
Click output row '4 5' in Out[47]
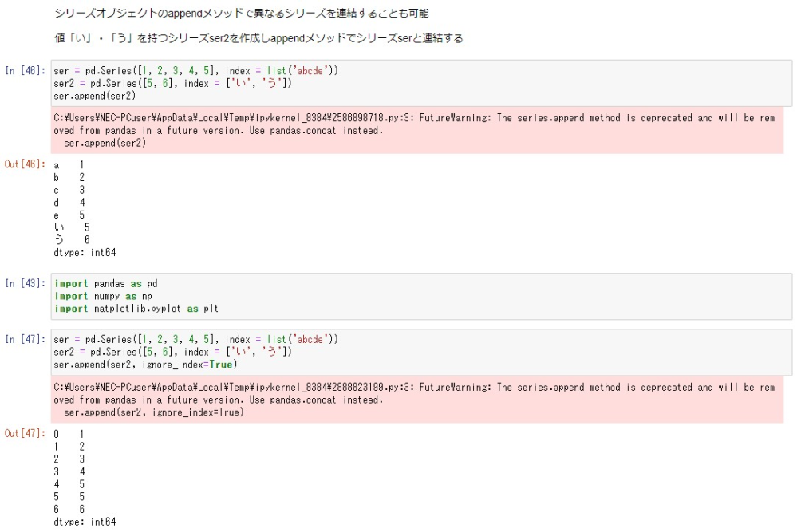click(69, 484)
